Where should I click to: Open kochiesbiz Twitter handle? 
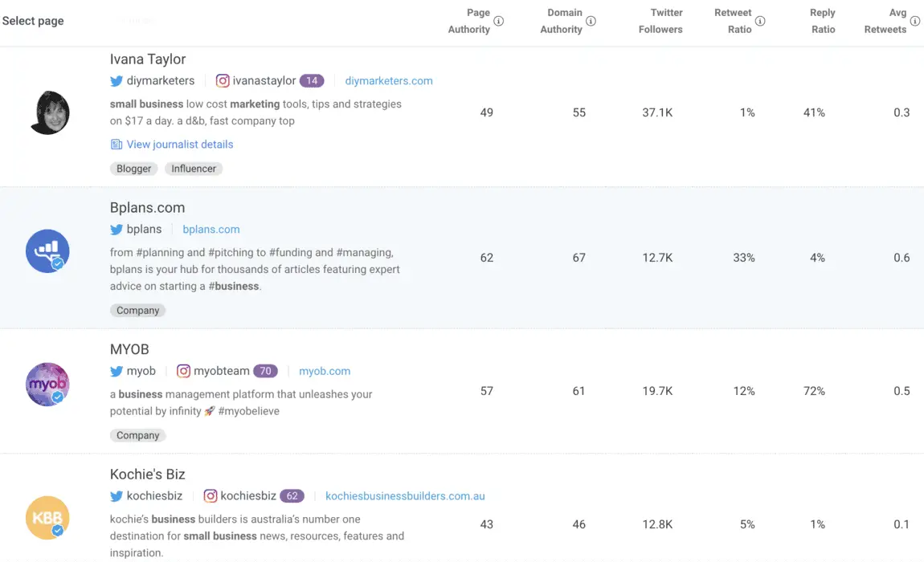pos(154,496)
